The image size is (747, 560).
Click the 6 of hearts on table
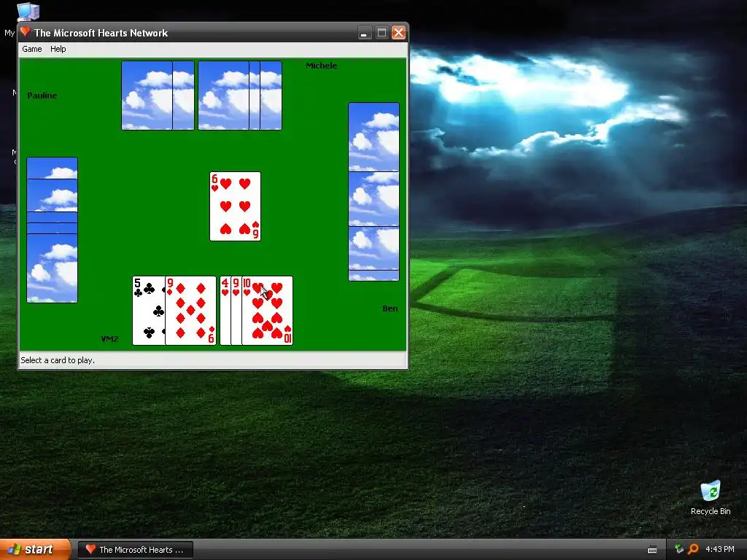point(236,206)
